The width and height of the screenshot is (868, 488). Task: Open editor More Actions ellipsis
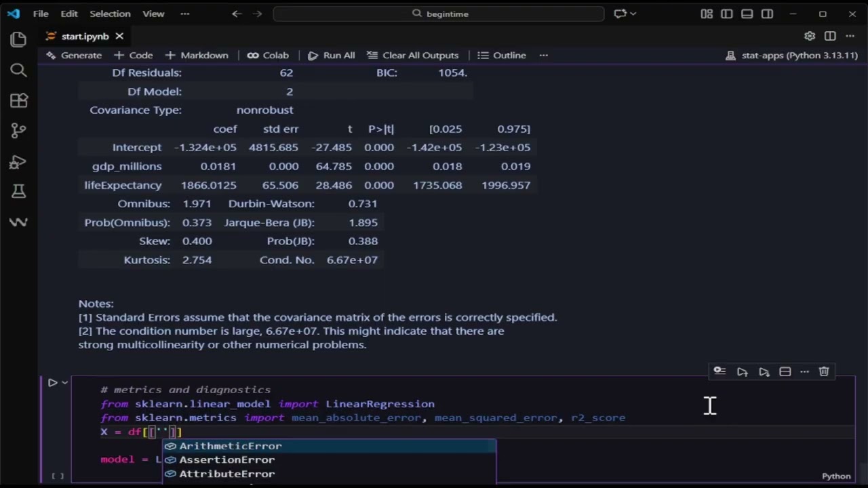tap(850, 36)
